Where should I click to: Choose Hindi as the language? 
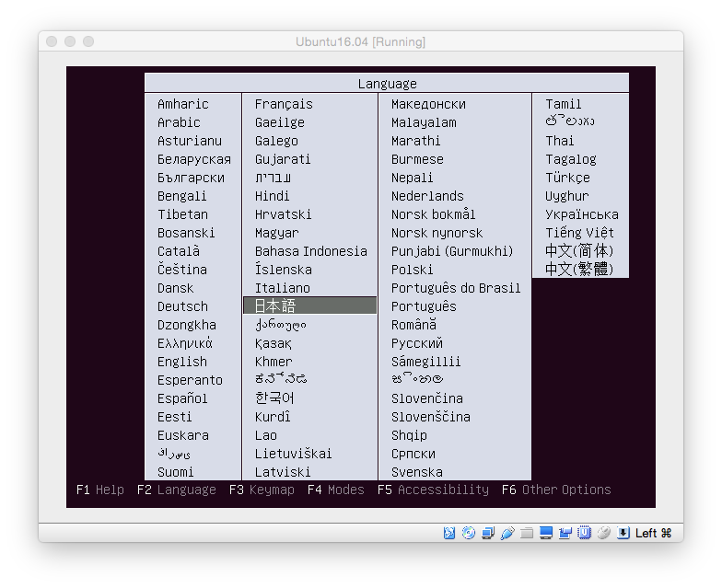click(x=273, y=196)
